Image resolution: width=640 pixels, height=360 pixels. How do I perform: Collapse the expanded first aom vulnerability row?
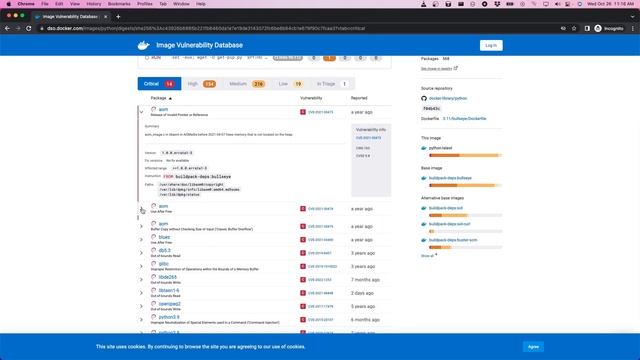pyautogui.click(x=142, y=112)
